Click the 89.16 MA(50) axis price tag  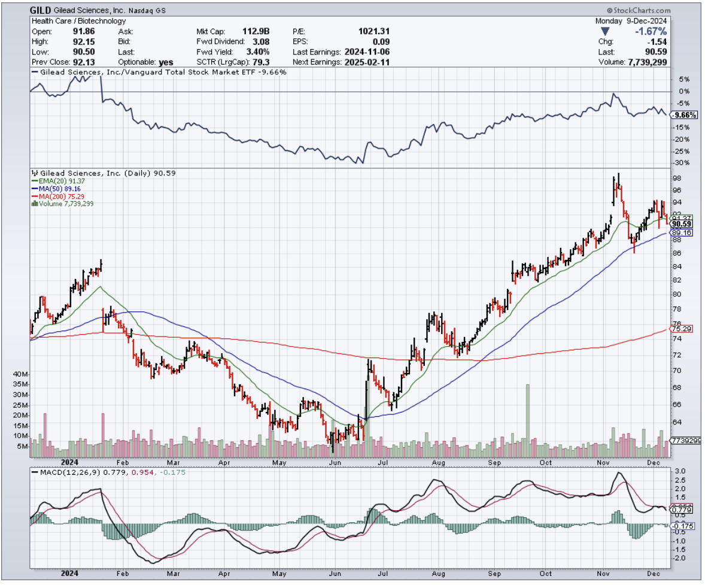coord(682,232)
